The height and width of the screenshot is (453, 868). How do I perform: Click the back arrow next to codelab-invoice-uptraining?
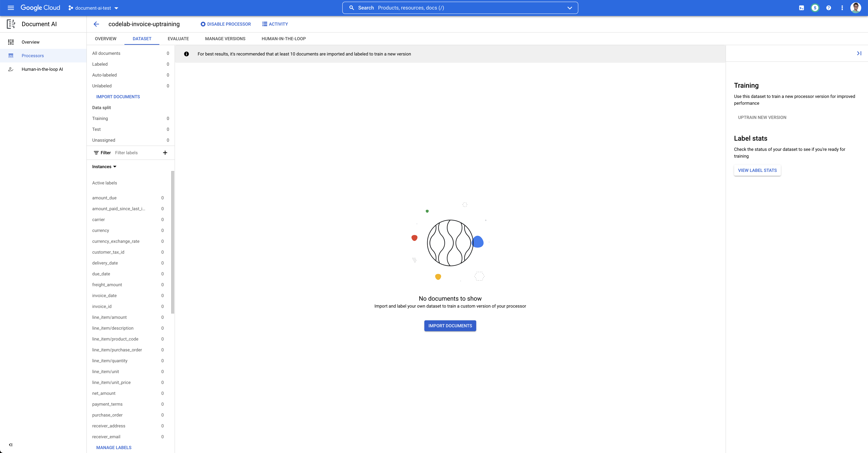pyautogui.click(x=96, y=24)
